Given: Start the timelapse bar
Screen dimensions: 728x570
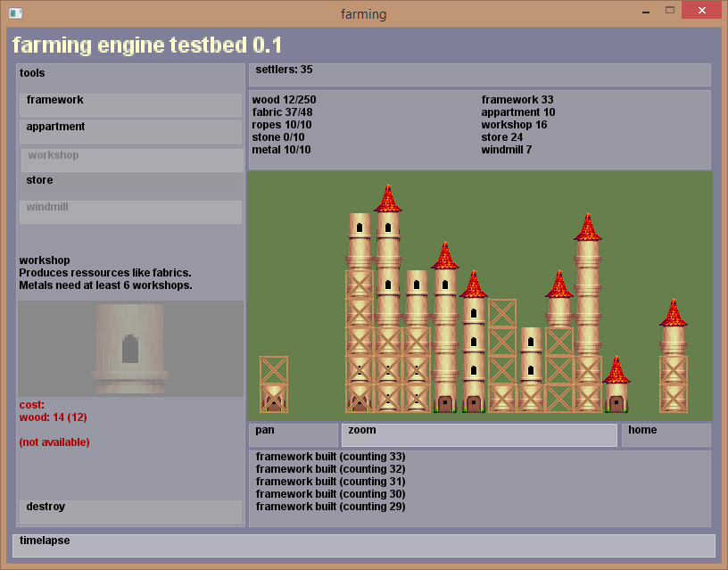Looking at the screenshot, I should pos(364,545).
